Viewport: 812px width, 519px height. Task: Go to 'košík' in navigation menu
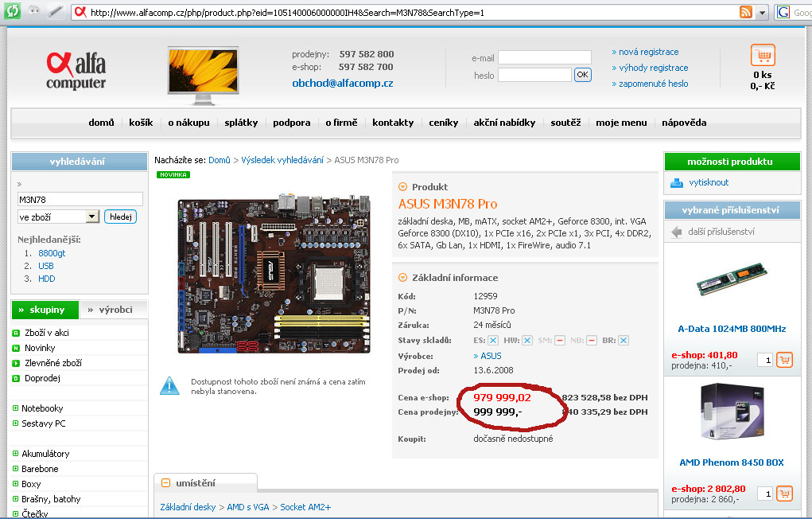click(x=141, y=123)
